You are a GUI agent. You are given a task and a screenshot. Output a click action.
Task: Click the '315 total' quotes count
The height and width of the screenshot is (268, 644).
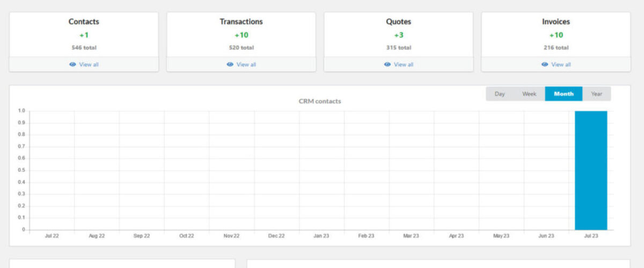(398, 47)
